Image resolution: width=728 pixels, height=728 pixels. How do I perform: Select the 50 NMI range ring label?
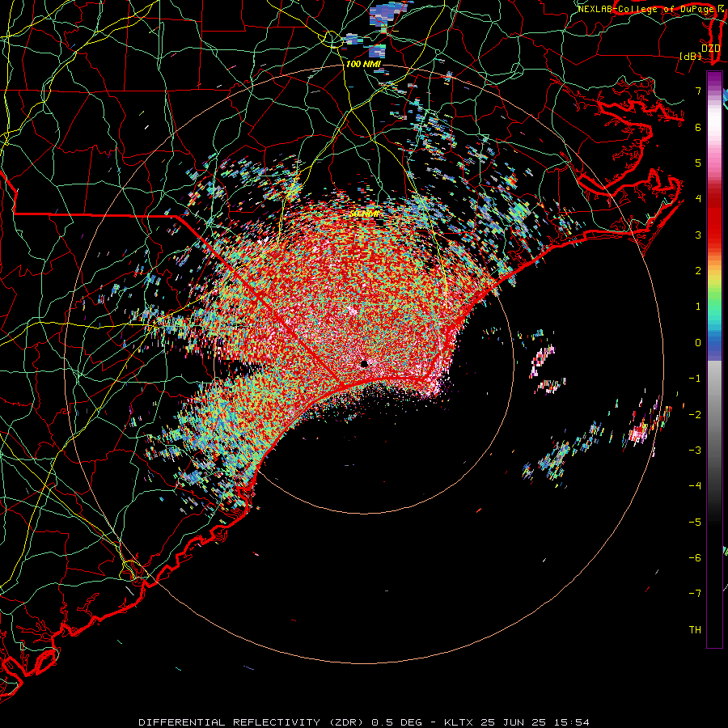(365, 214)
